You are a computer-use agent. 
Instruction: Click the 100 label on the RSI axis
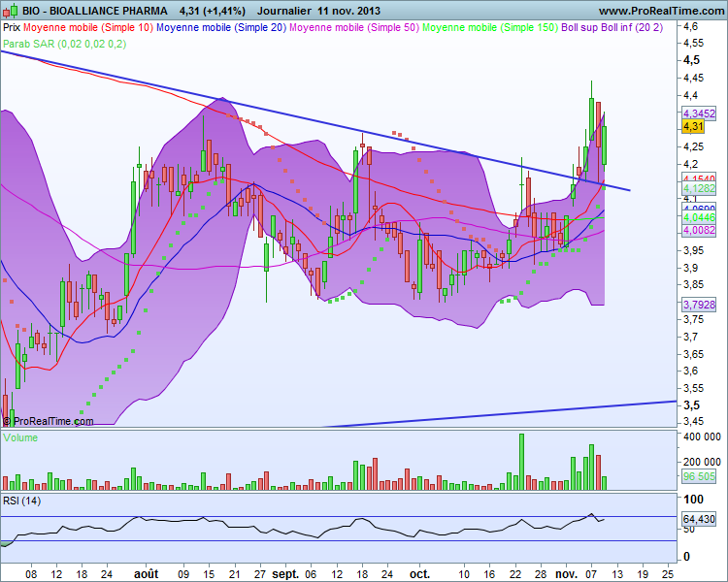coord(694,500)
